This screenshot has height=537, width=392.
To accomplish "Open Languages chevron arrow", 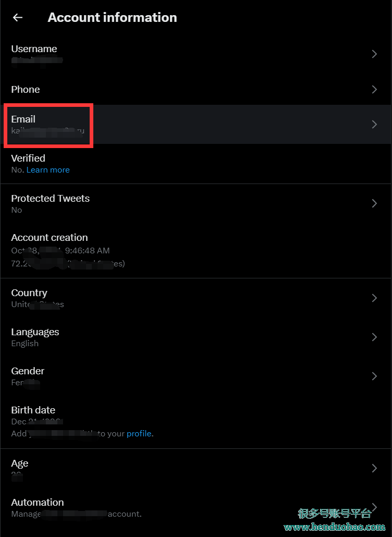I will [x=374, y=337].
